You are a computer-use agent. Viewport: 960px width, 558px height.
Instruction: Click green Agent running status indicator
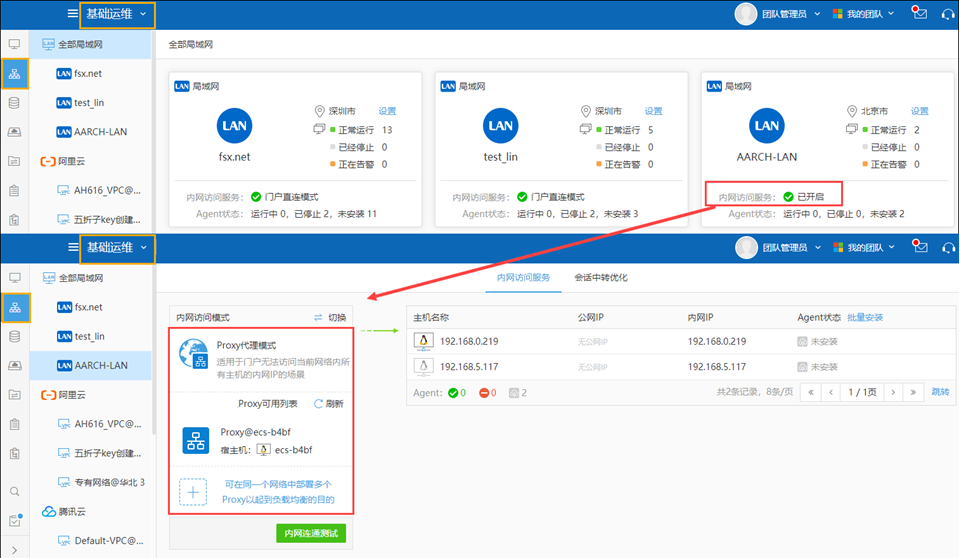(x=452, y=393)
